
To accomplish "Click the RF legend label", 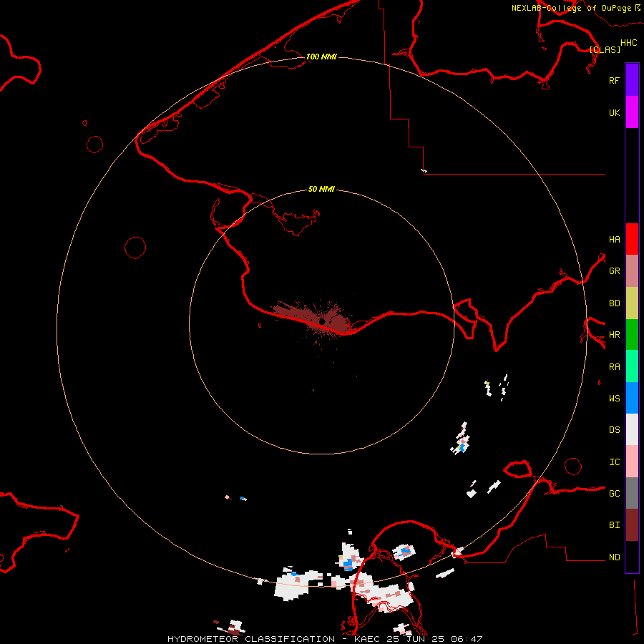I will click(x=614, y=80).
